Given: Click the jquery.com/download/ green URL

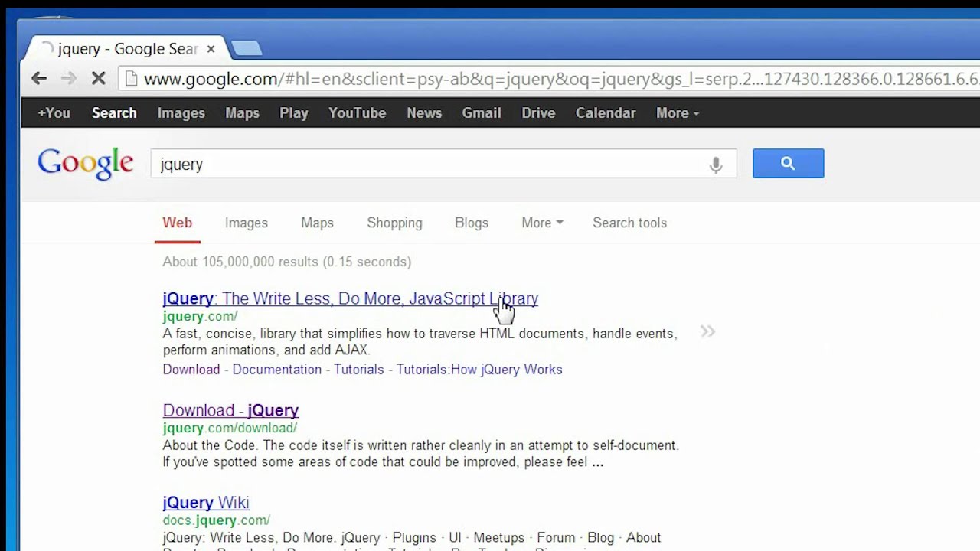Looking at the screenshot, I should coord(230,429).
